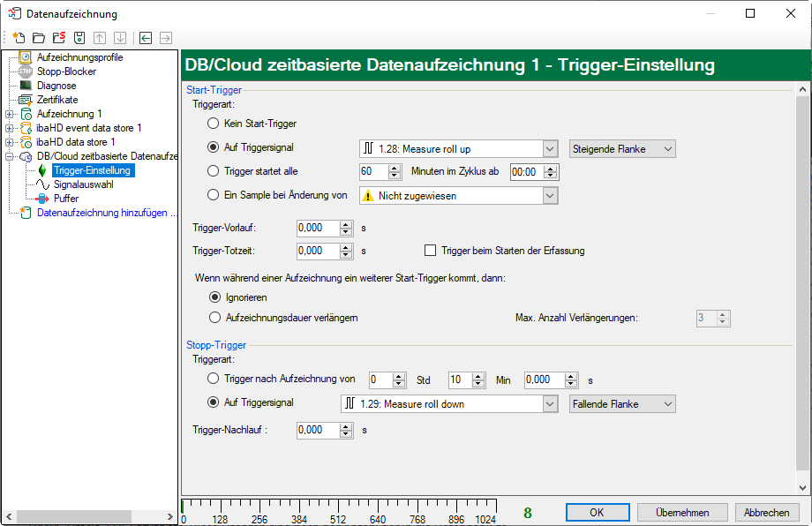The height and width of the screenshot is (526, 812).
Task: Click the Signalauswahl sine wave icon
Action: (42, 184)
